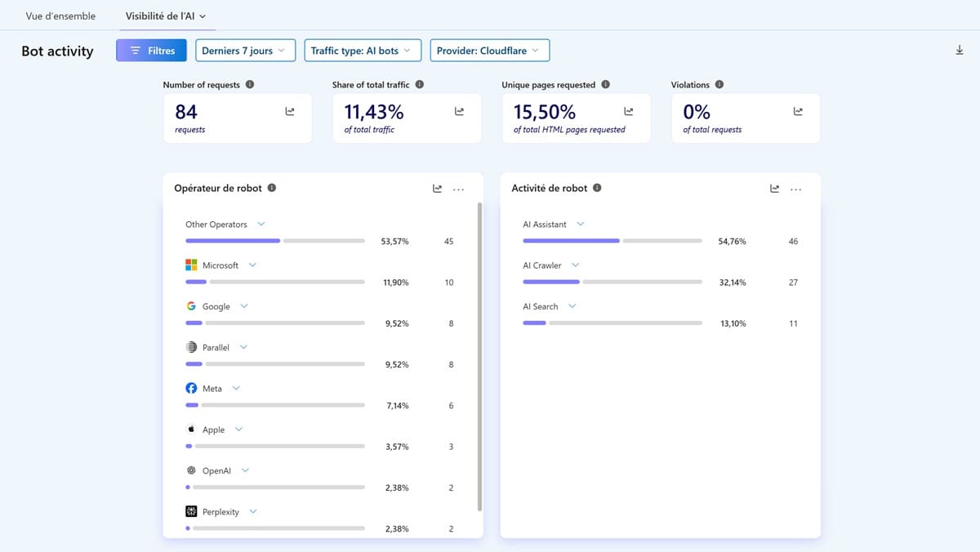
Task: Expand the Other Operators row
Action: point(261,224)
